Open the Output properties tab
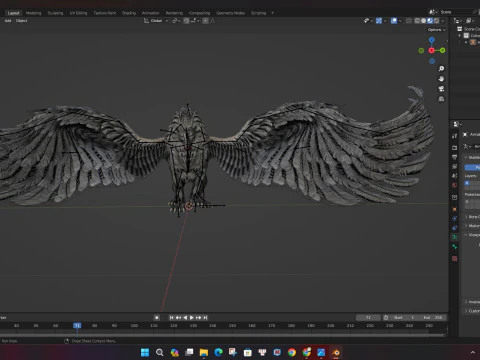The image size is (480, 360). pyautogui.click(x=455, y=157)
